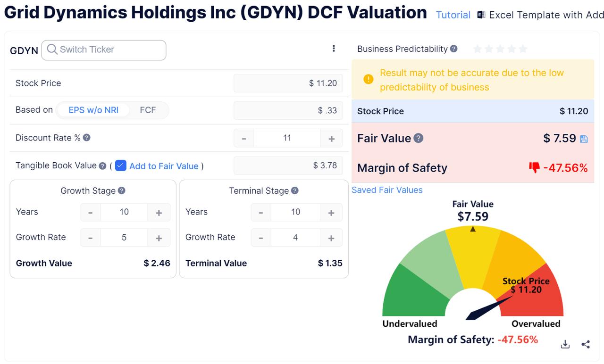This screenshot has width=604, height=364.
Task: Uncheck the Add to Fair Value checkbox
Action: [121, 165]
